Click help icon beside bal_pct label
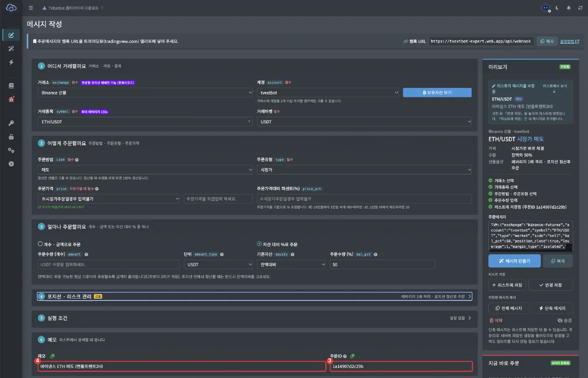The width and height of the screenshot is (588, 378). pyautogui.click(x=375, y=254)
